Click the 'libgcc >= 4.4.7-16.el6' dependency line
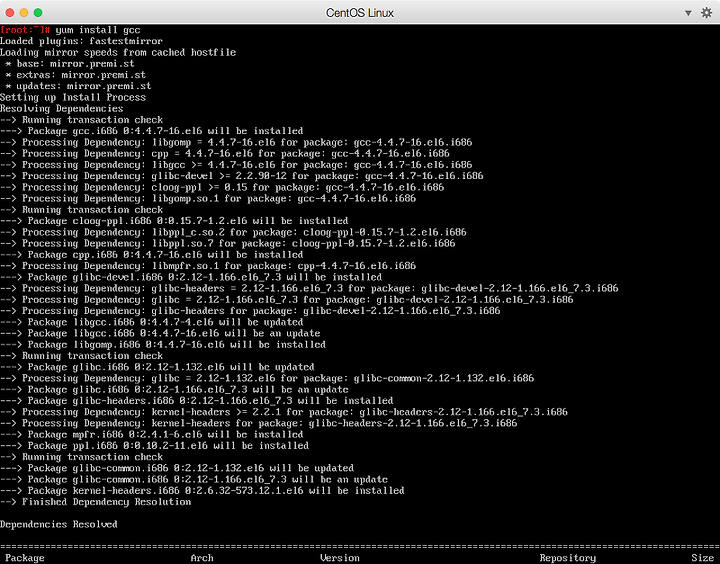 pos(236,165)
